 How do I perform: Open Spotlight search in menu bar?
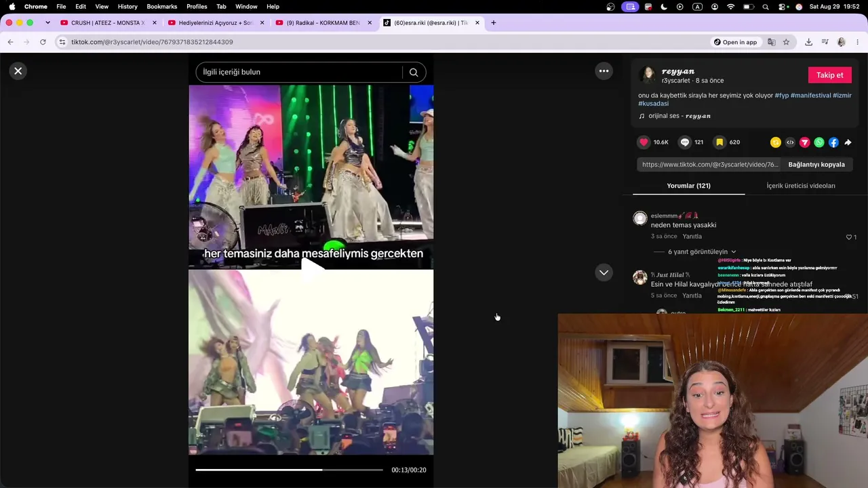click(766, 7)
